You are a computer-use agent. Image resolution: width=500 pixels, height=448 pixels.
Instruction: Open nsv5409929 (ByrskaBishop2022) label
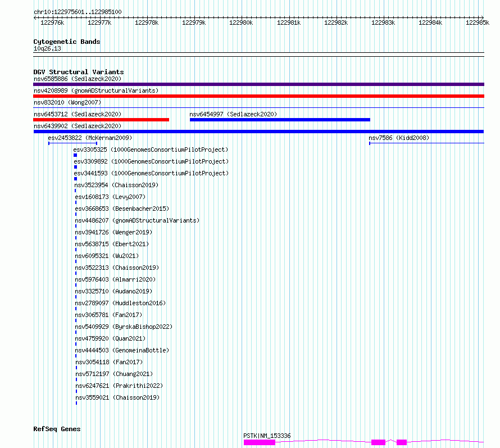(124, 327)
